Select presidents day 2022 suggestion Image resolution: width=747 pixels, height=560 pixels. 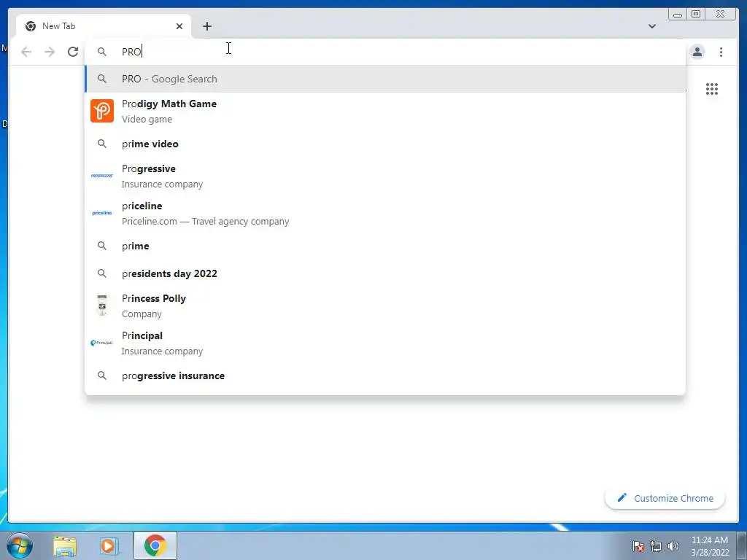pyautogui.click(x=385, y=273)
